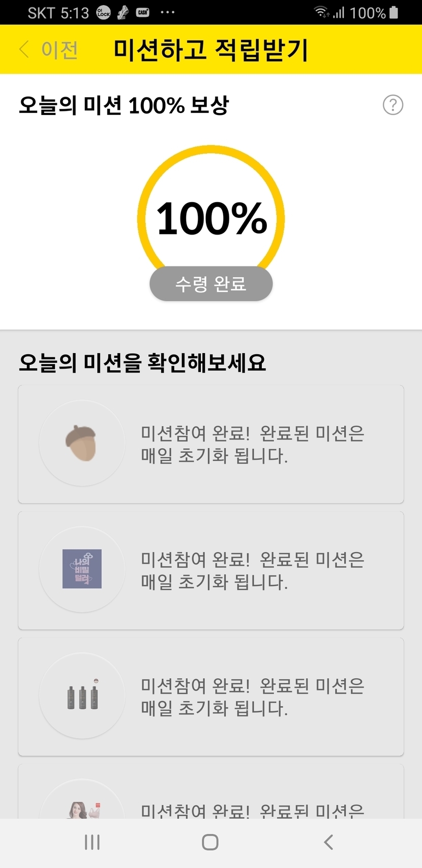Tap the Android navigation back arrow
Screen dimensions: 422x868
[x=328, y=842]
